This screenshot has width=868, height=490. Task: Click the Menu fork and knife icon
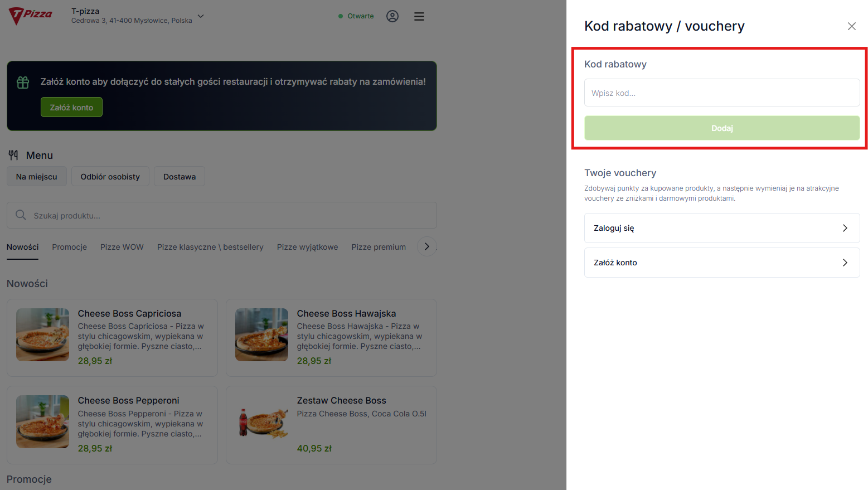pos(13,155)
